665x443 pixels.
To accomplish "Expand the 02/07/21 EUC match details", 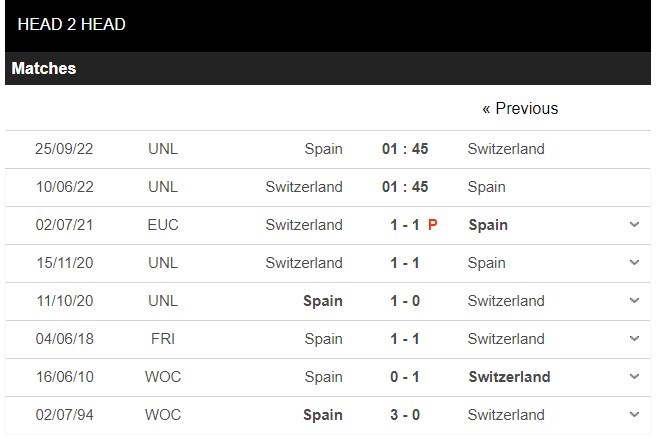I will point(634,225).
